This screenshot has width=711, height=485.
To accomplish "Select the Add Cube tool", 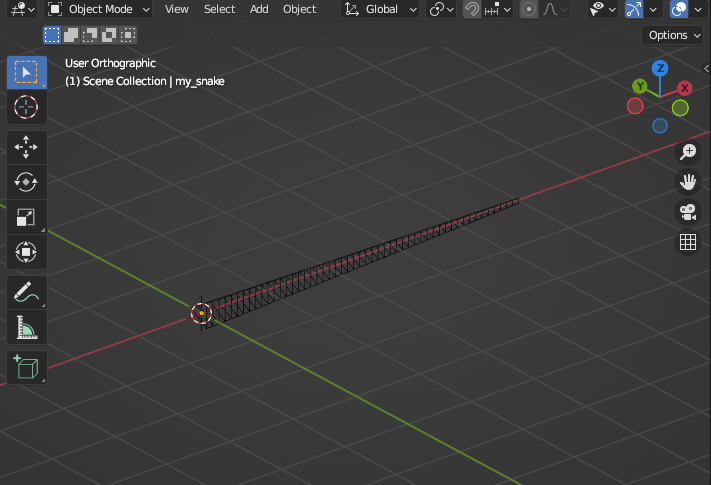I will pyautogui.click(x=26, y=368).
